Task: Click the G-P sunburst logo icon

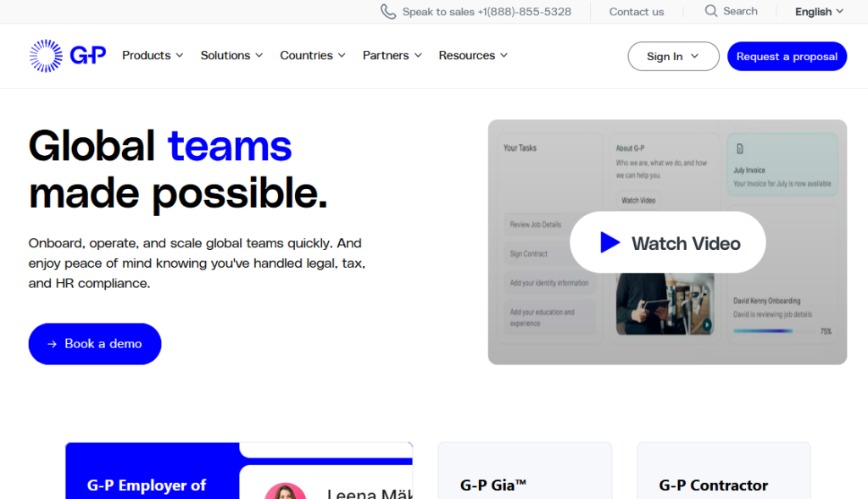Action: click(46, 56)
